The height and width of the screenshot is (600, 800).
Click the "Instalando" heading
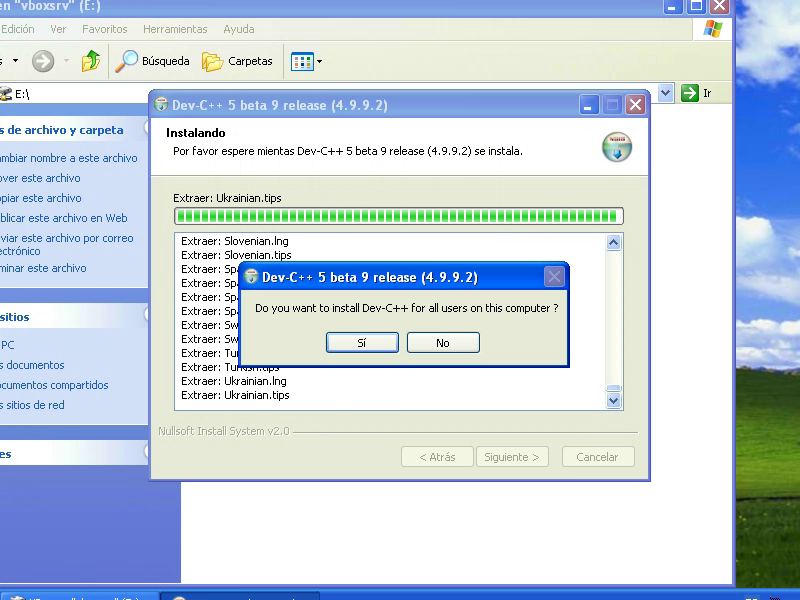[x=195, y=133]
